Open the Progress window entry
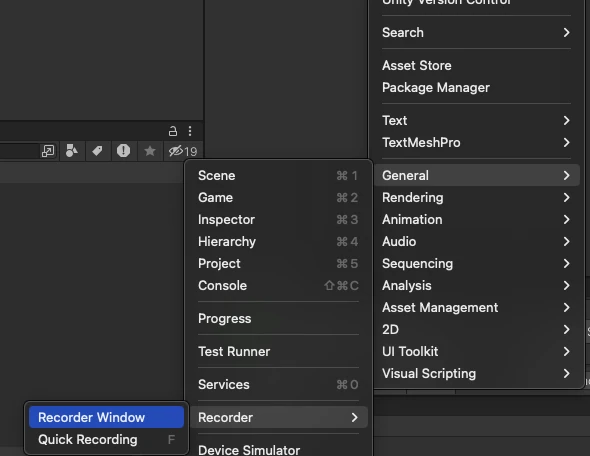 (278, 318)
